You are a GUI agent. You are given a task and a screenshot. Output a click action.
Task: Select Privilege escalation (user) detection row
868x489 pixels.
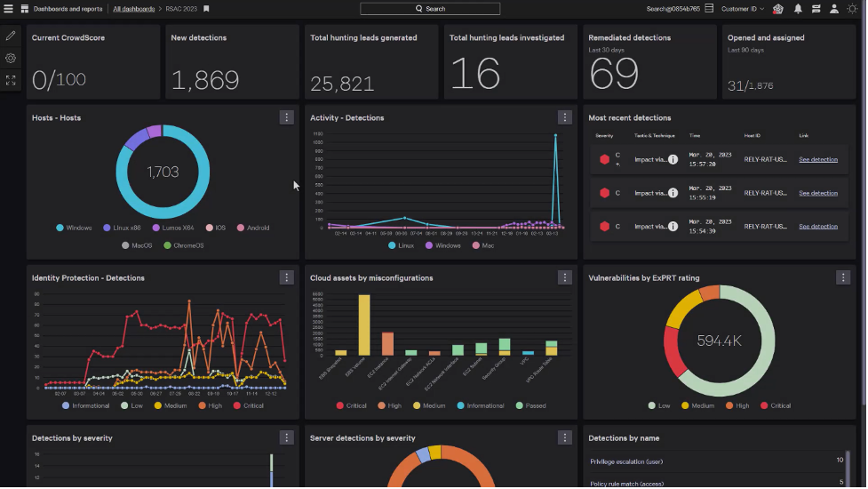point(717,461)
